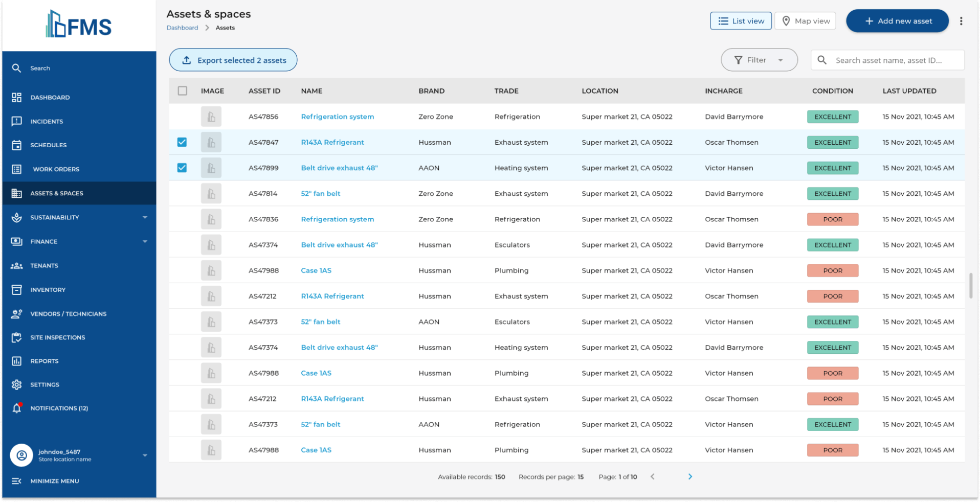Click the asset search input field
The width and height of the screenshot is (980, 502).
pos(888,60)
